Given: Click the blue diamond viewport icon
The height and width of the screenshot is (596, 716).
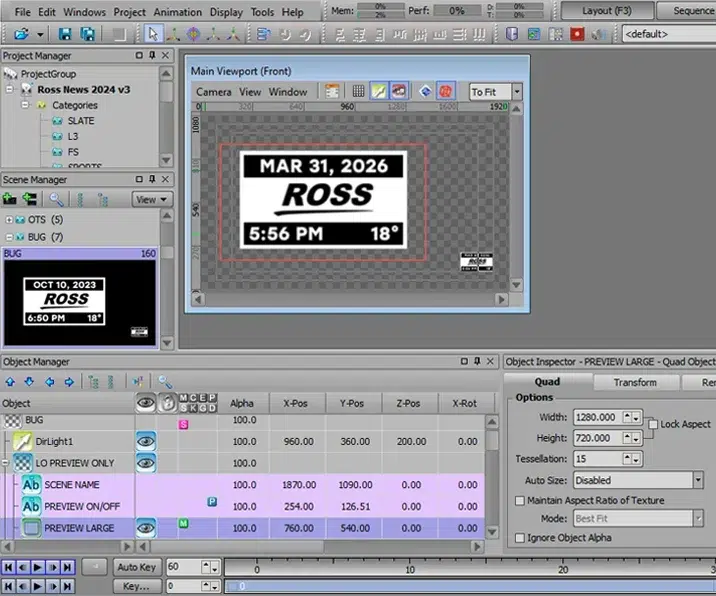Looking at the screenshot, I should point(425,91).
